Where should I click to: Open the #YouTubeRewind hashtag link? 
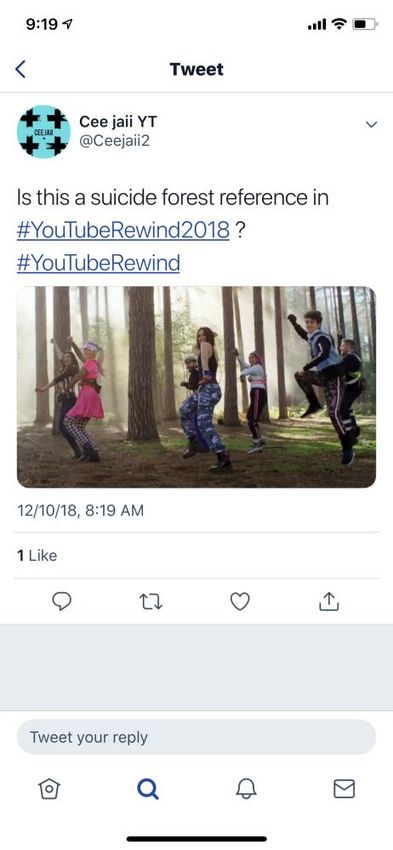click(98, 263)
